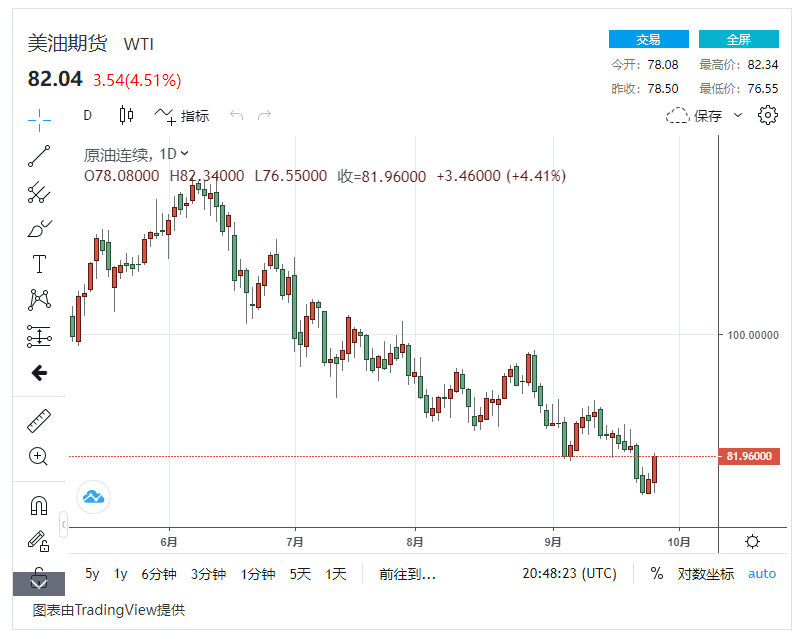Toggle percent scale on price axis

point(657,574)
